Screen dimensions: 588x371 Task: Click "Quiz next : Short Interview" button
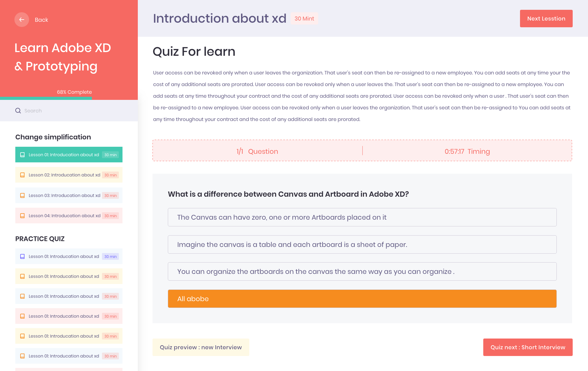[528, 347]
